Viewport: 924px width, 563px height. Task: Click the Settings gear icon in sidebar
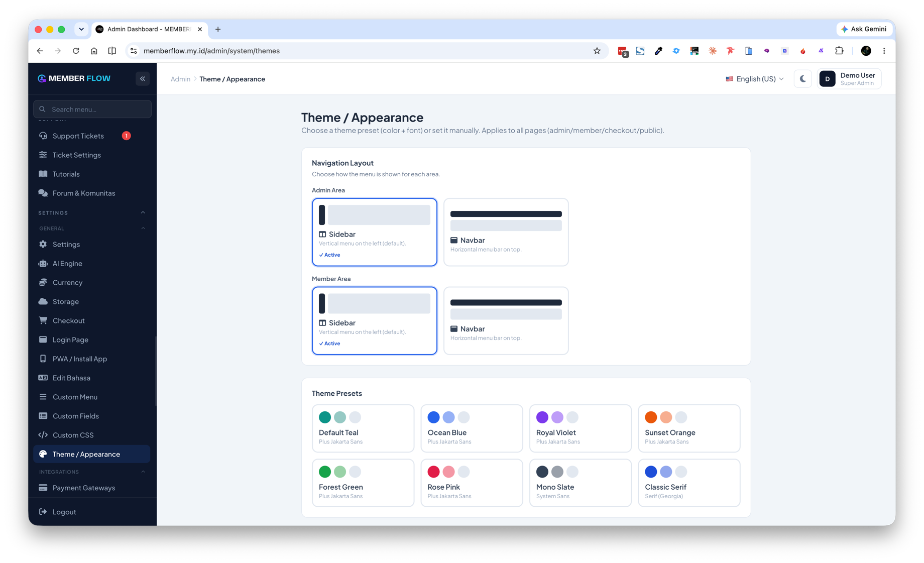(x=43, y=244)
